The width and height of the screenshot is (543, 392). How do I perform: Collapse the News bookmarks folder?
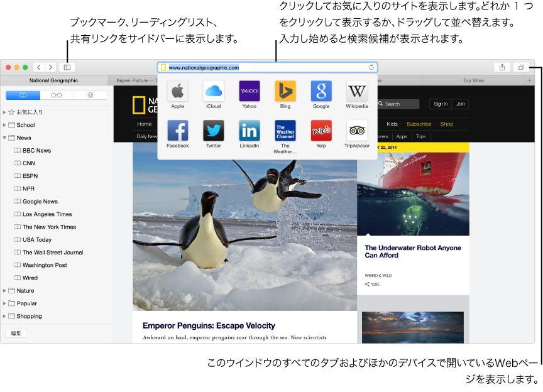pos(4,138)
